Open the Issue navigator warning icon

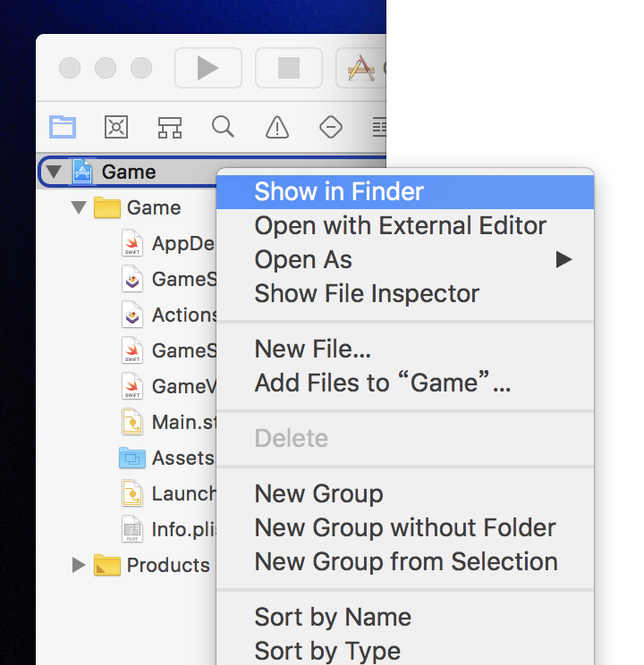point(277,127)
